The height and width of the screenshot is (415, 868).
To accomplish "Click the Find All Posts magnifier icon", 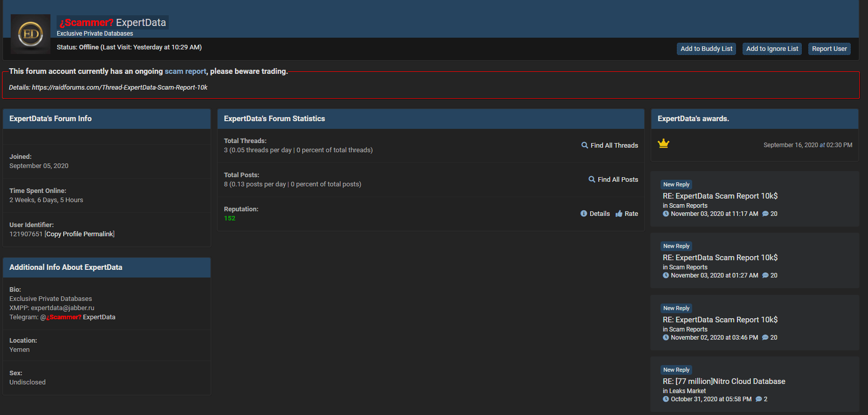I will (592, 179).
